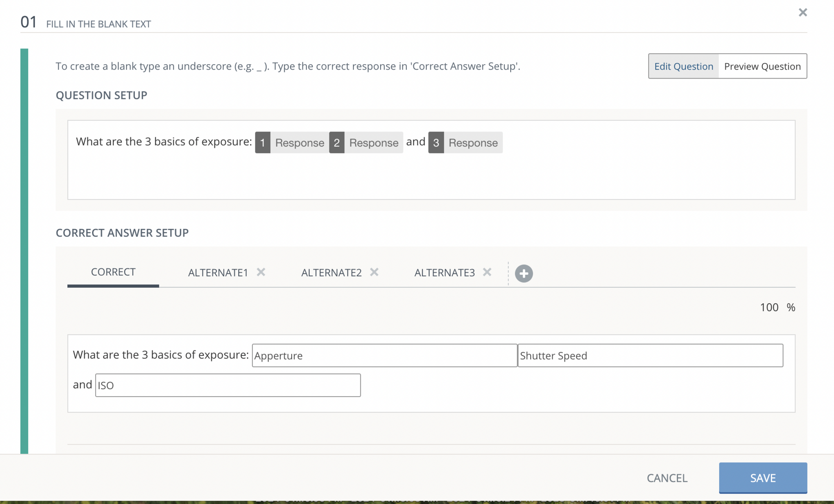Remove the ALTERNATE2 tab with its X icon
Viewport: 834px width, 504px height.
(374, 272)
